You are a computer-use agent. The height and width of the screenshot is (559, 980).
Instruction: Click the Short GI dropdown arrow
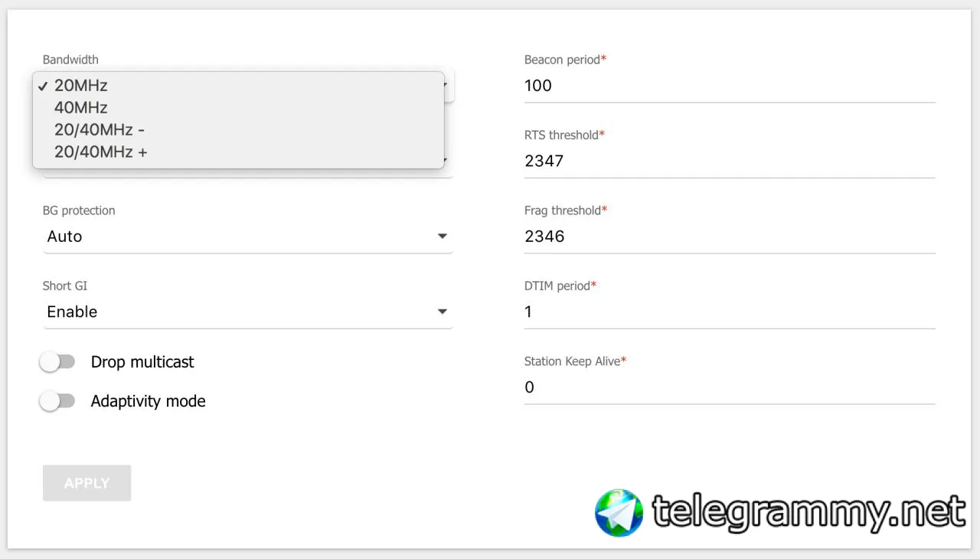(442, 312)
